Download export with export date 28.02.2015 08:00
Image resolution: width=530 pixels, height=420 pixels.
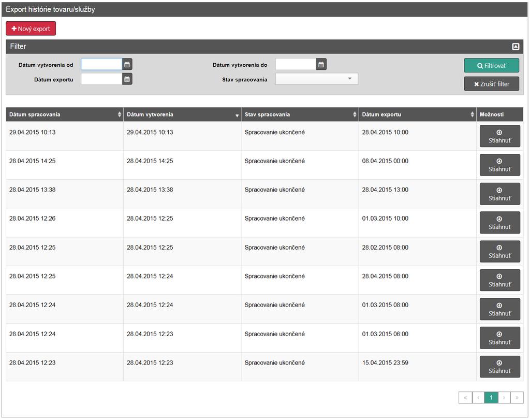tap(499, 252)
